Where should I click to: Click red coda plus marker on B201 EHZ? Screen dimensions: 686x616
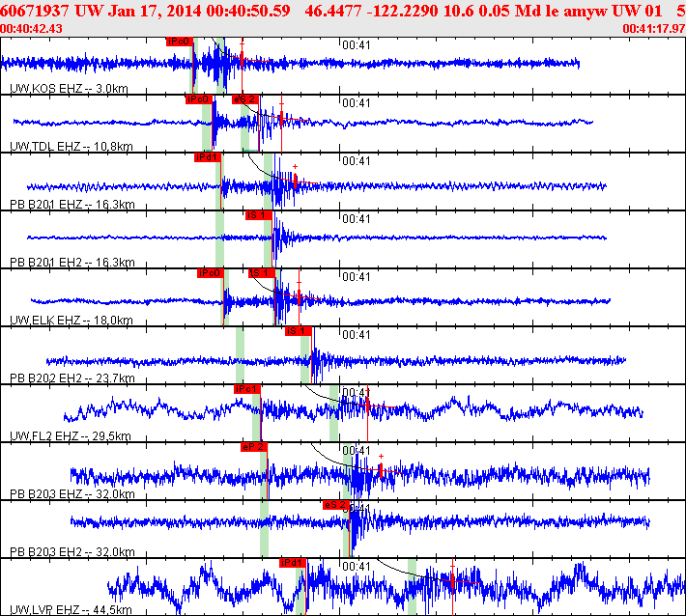(296, 167)
